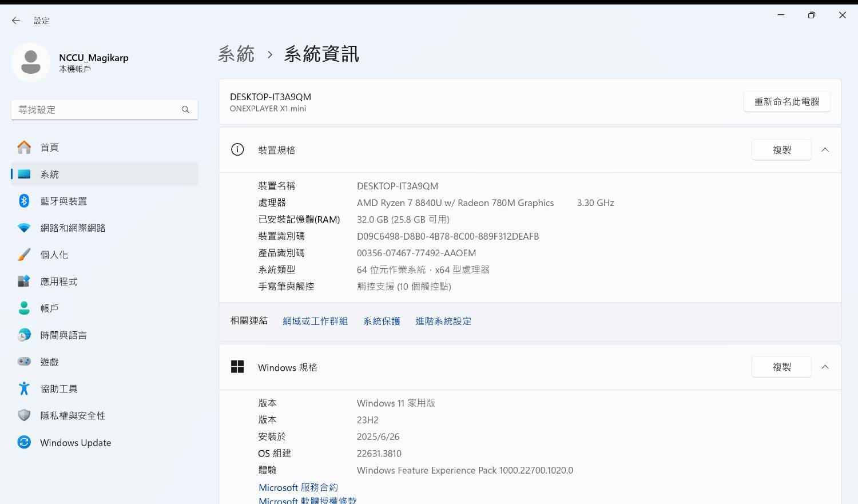
Task: Click the 3.30 GHz processor speed value
Action: click(595, 203)
